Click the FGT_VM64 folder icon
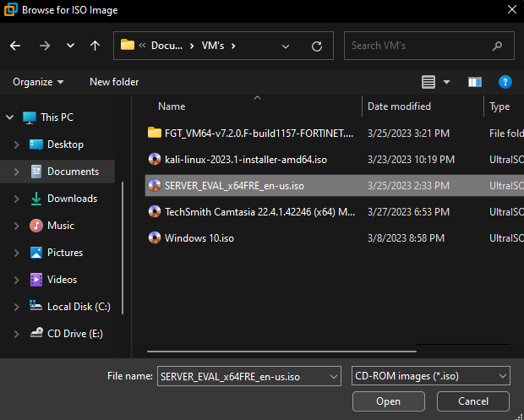The width and height of the screenshot is (524, 420). (155, 133)
